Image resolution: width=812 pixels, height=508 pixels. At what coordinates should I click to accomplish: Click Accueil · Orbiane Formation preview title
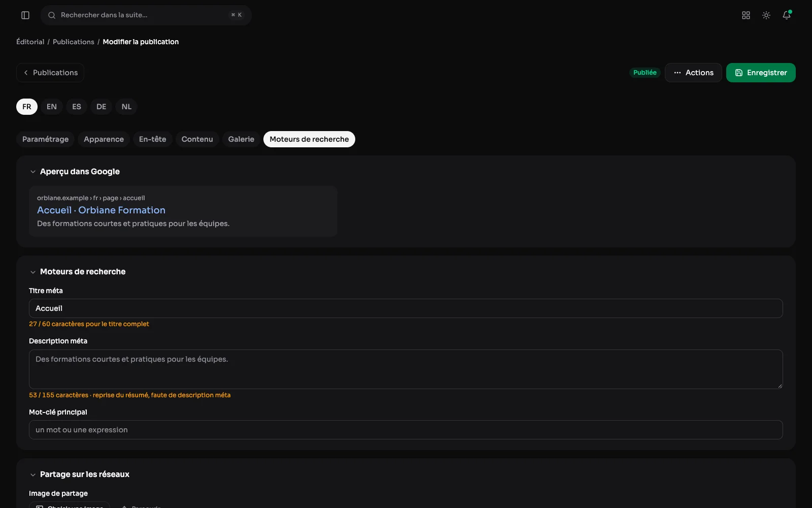tap(101, 210)
